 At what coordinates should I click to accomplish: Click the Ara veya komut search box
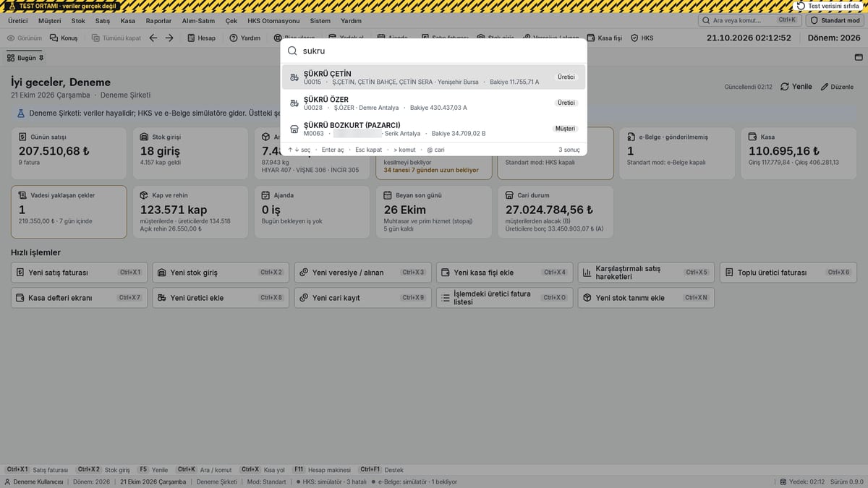[x=749, y=20]
